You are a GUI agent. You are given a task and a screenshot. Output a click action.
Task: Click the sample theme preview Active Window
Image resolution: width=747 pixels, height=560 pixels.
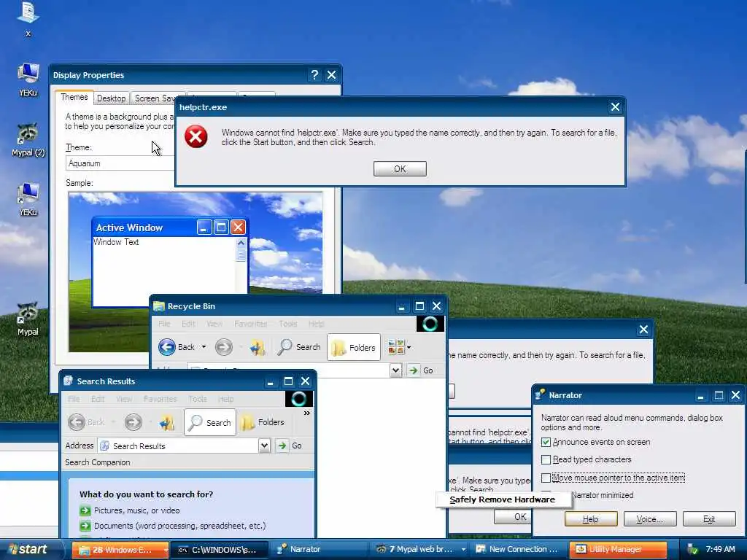[169, 262]
